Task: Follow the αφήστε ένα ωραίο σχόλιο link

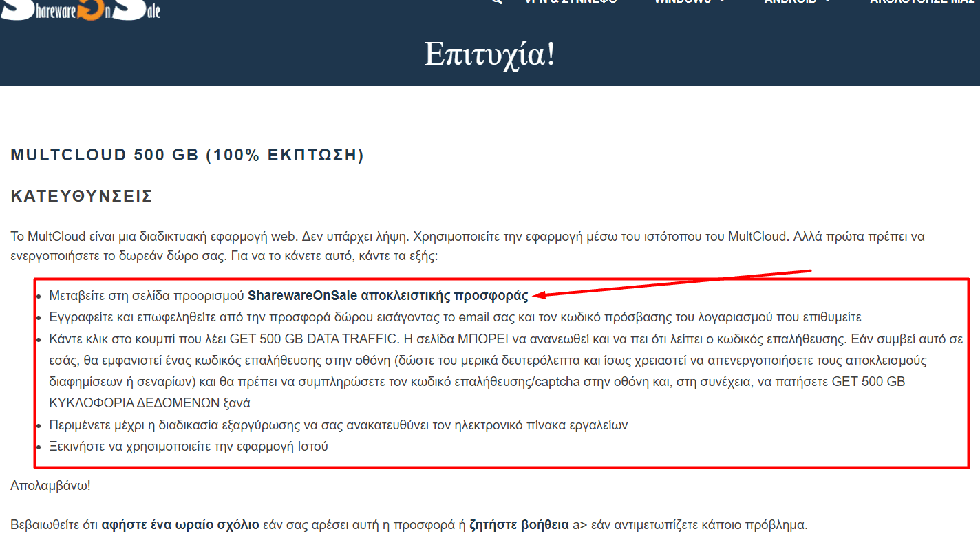Action: [x=180, y=525]
